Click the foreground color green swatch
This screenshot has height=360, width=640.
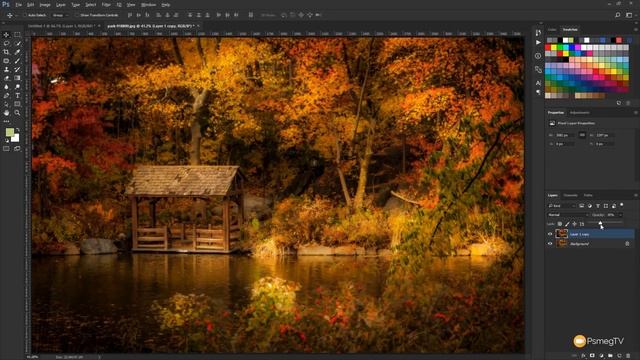tap(9, 132)
